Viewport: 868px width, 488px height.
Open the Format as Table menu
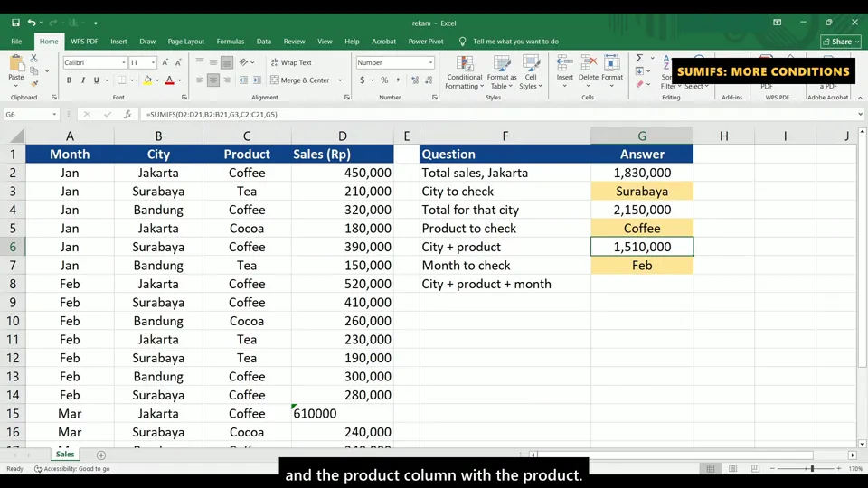pos(502,72)
